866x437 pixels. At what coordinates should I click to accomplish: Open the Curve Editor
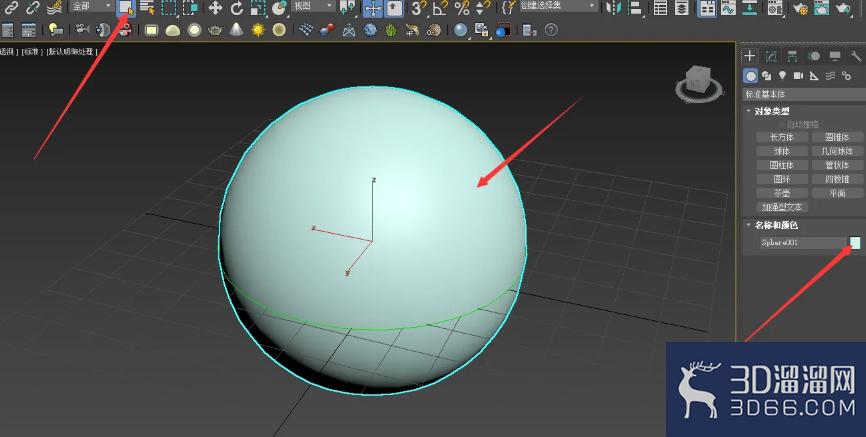point(728,8)
